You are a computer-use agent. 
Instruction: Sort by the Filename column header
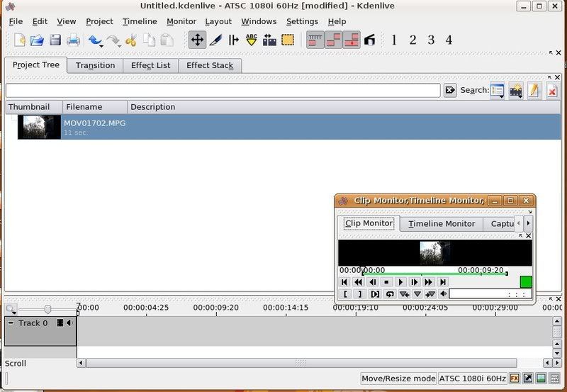95,107
